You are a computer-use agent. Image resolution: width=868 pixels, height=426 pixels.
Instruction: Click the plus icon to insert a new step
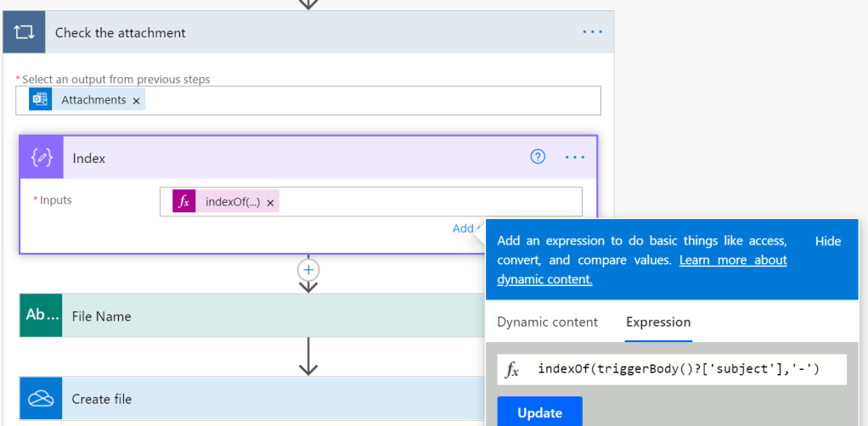308,270
